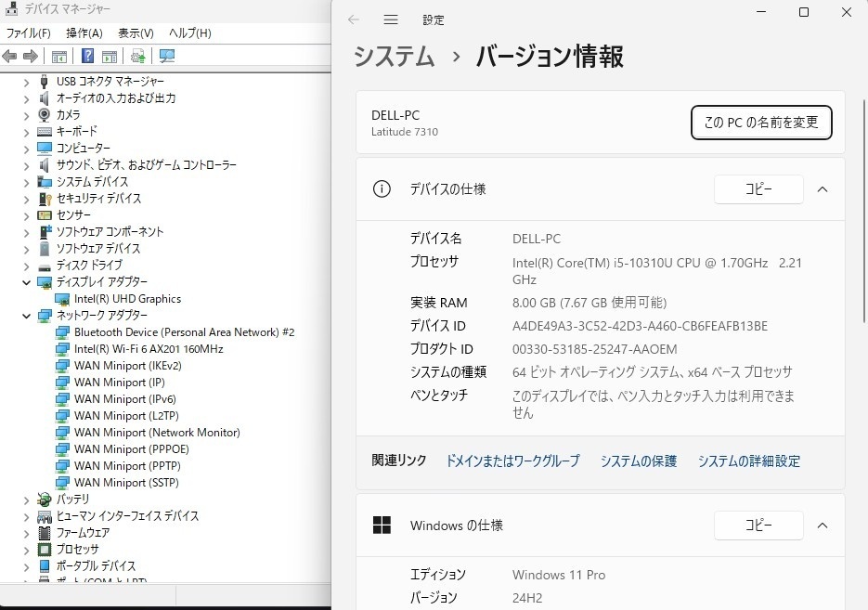Viewport: 868px width, 610px height.
Task: Click the processor value Intel(R) Core(TM) i5-10310U
Action: click(x=657, y=271)
